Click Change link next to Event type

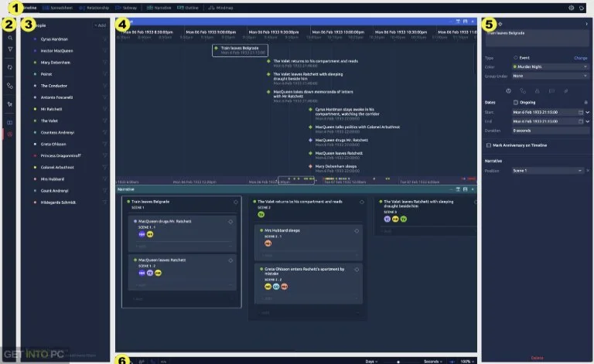tap(580, 58)
